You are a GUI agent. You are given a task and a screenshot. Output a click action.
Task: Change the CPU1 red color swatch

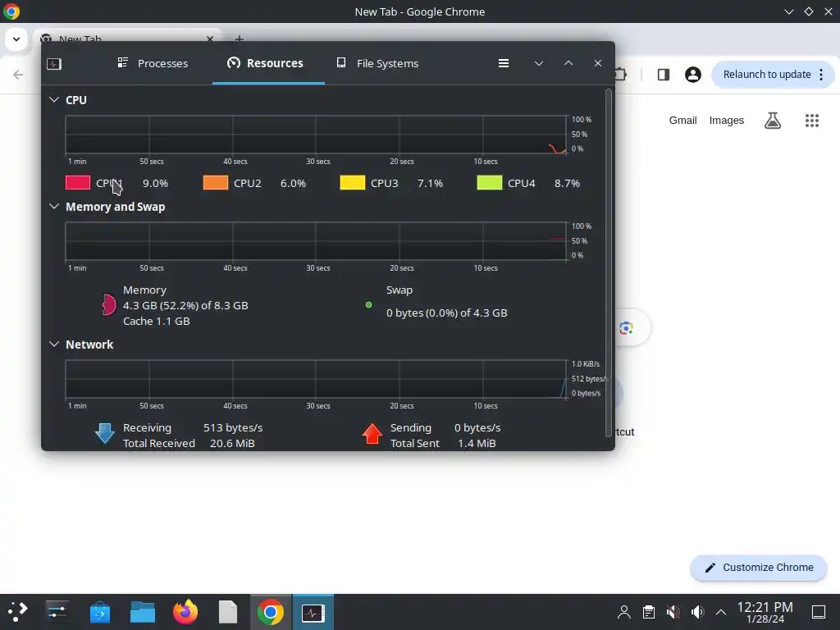coord(78,183)
